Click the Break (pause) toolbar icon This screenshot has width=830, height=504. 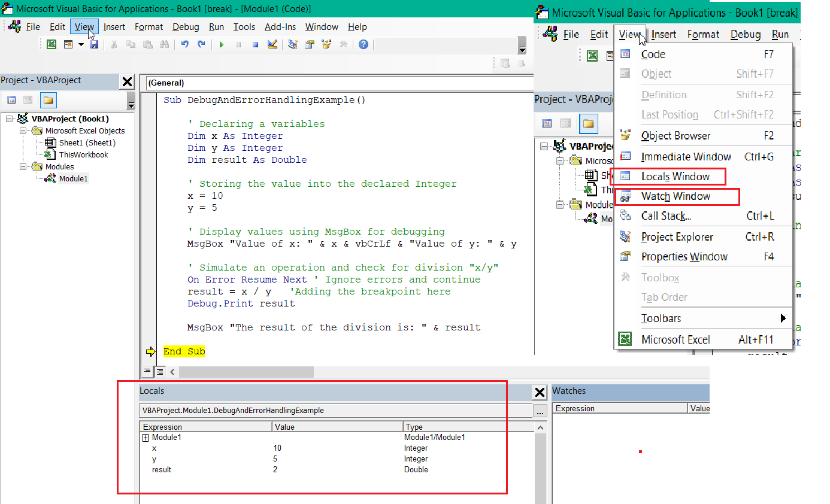238,44
